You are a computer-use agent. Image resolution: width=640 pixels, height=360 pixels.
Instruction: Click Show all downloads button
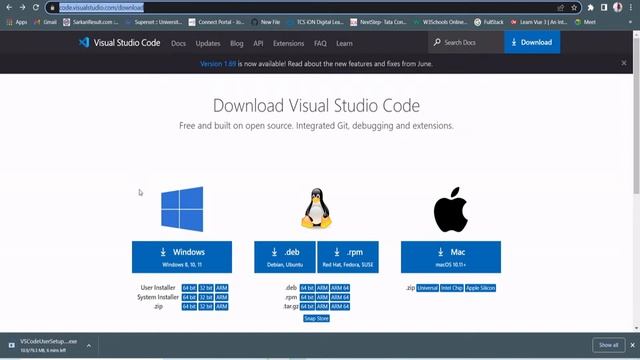608,345
